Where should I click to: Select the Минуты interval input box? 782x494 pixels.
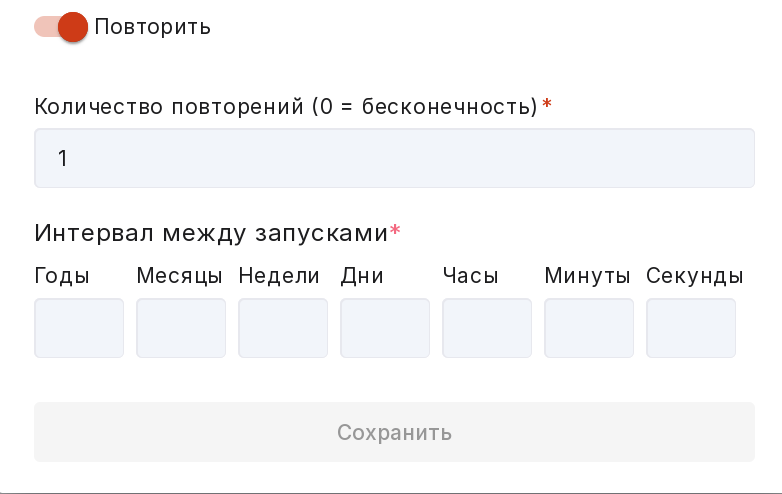point(589,328)
